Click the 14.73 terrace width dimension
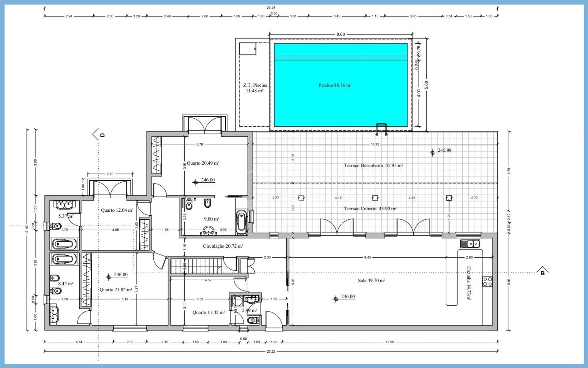This screenshot has height=368, width=588. (x=375, y=144)
